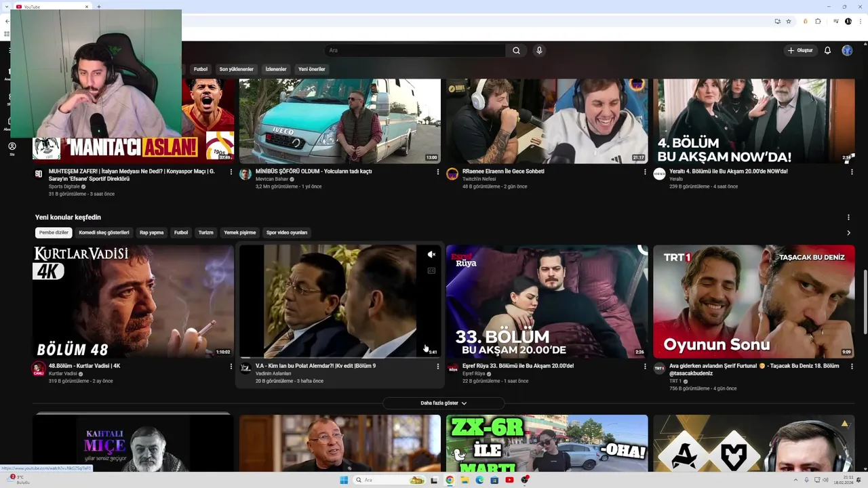Toggle captions on Polat Alemdar preview

point(431,270)
